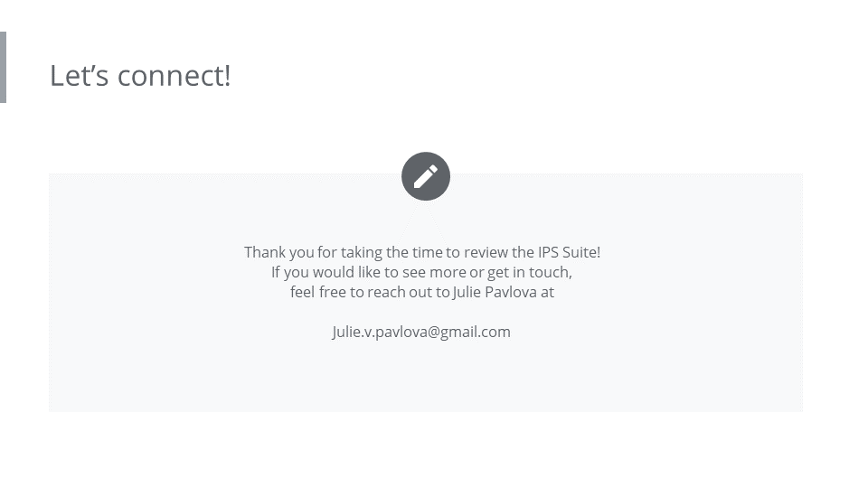
Task: Click the word "connect!" in the title
Action: point(174,76)
